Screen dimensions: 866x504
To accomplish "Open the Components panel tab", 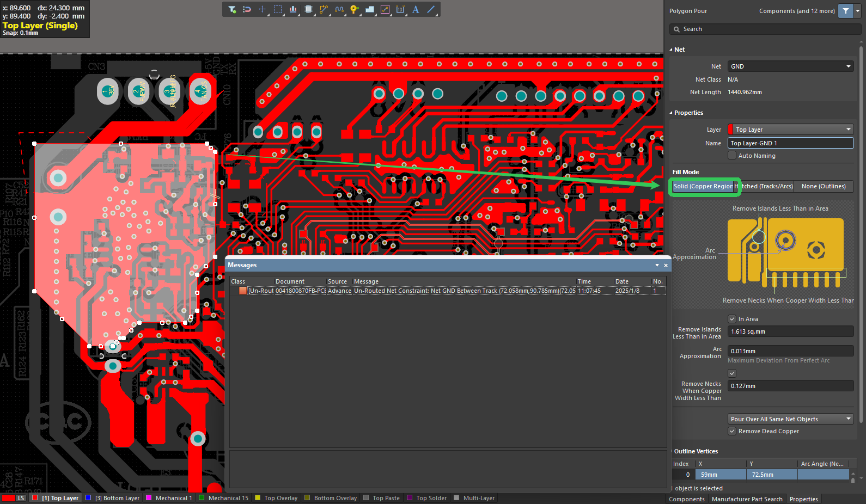I will pyautogui.click(x=687, y=499).
